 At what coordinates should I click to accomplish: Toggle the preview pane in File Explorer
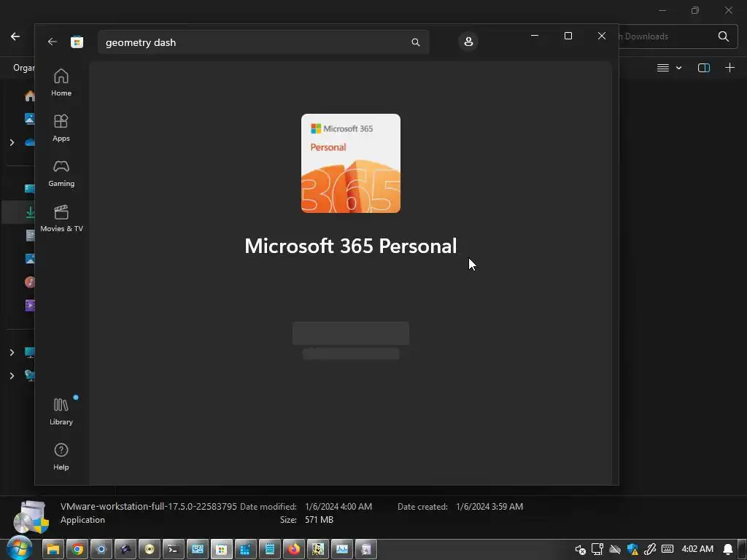point(704,68)
